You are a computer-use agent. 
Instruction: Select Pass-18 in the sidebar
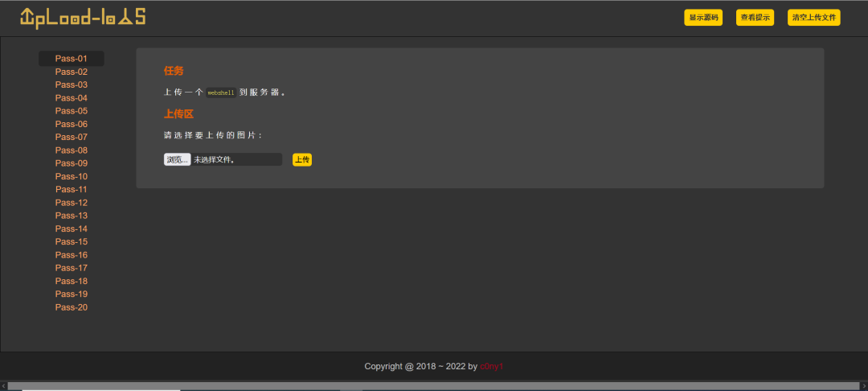click(x=72, y=282)
